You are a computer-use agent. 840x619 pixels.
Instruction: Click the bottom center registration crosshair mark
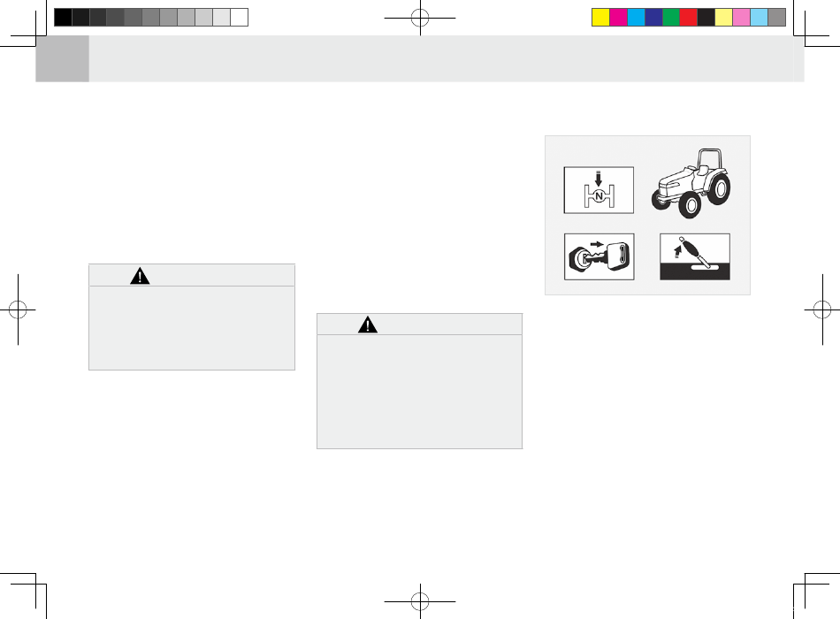[x=420, y=601]
